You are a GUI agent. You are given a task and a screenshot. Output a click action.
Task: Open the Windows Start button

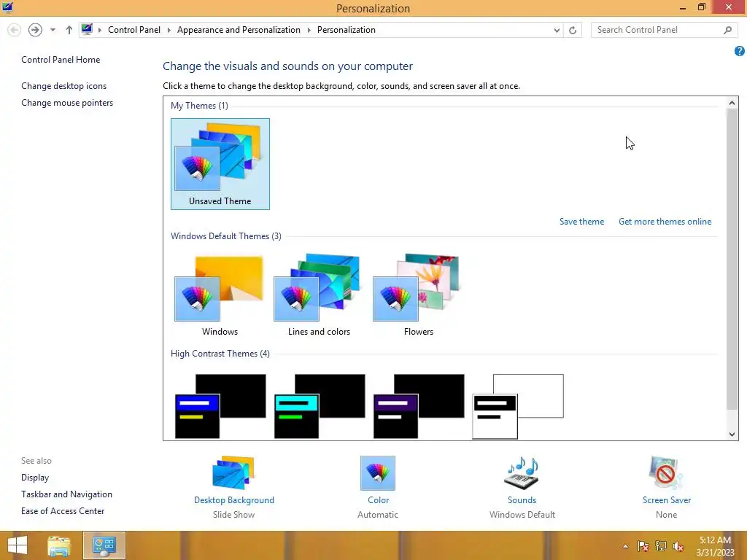[x=18, y=545]
